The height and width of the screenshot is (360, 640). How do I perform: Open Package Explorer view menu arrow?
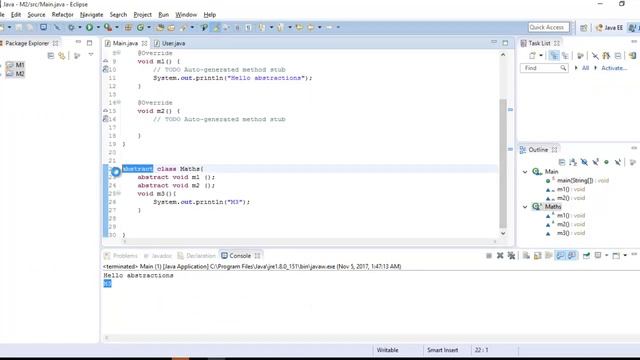tap(91, 55)
